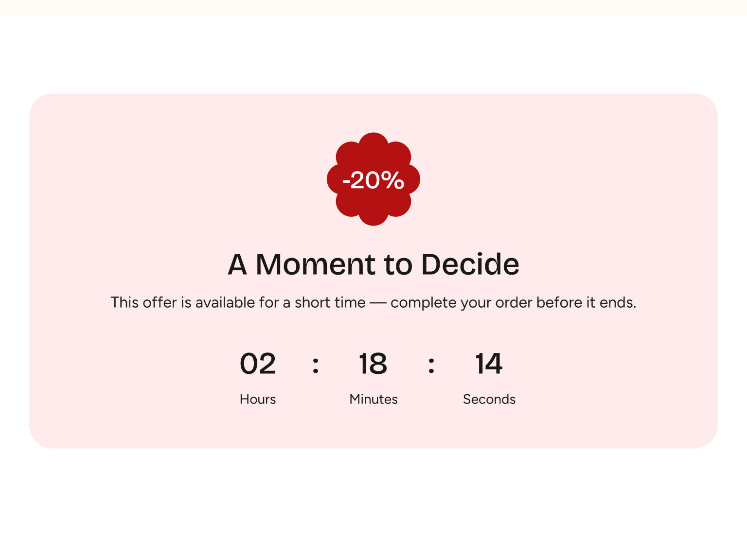Click the "Minutes" label

373,399
